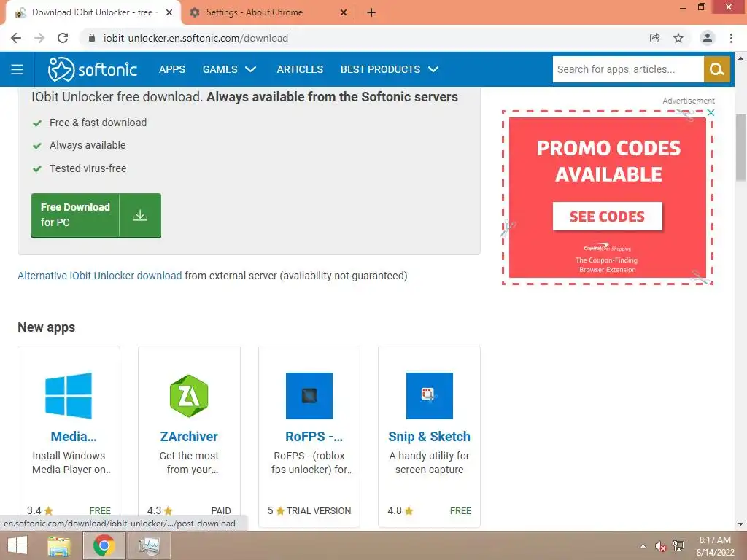Open ZArchiver title link
This screenshot has height=560, width=747.
(189, 436)
